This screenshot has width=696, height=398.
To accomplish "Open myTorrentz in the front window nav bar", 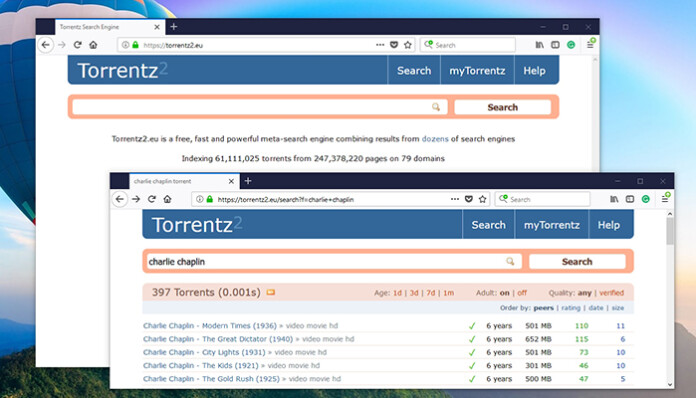I will 552,225.
